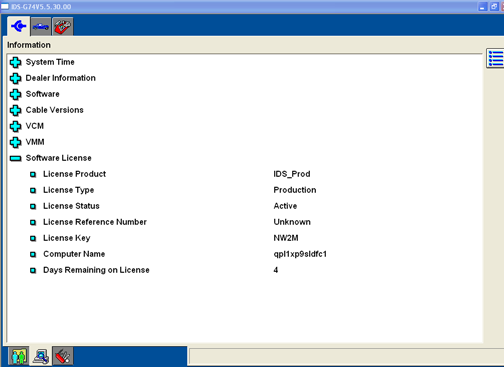Open the system page back-arrow tab

click(x=18, y=26)
